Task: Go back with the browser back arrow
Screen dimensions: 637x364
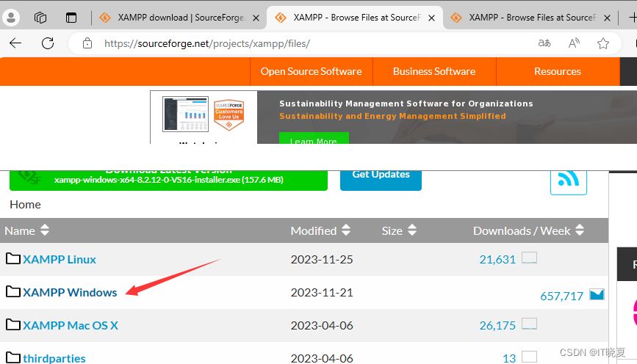Action: tap(15, 43)
